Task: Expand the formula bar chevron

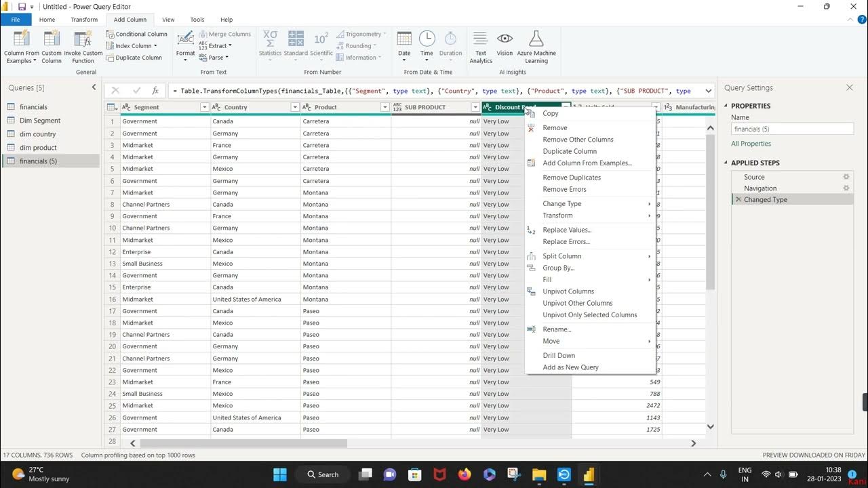Action: pos(708,90)
